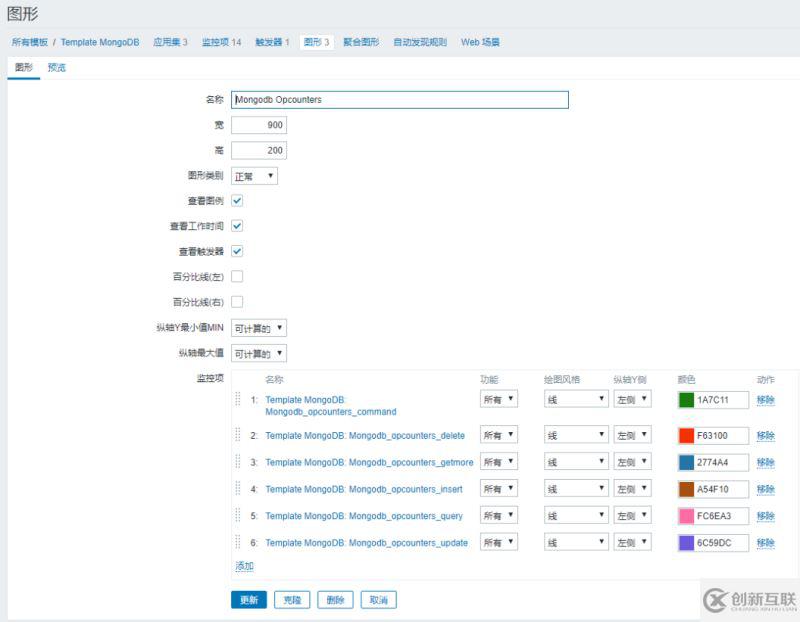Click the 克隆 button
Screen dimensions: 800x622
[x=292, y=600]
